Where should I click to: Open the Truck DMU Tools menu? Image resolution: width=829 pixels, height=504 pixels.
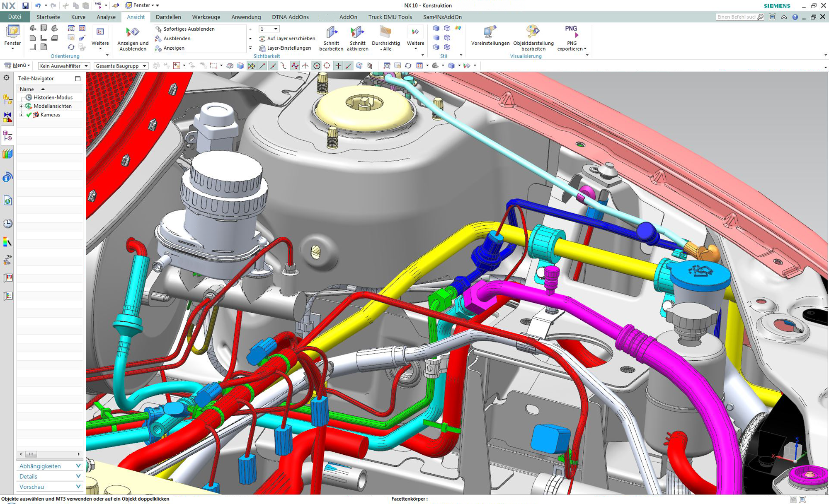[390, 17]
